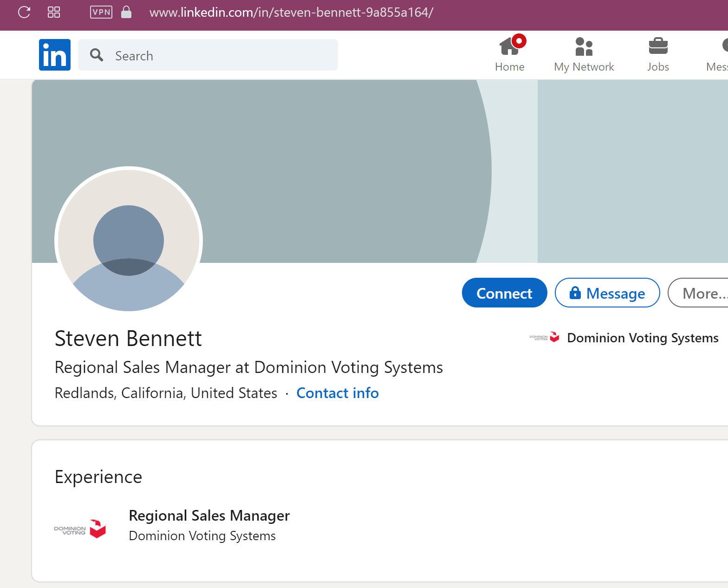Click Dominion Voting logo in Experience section
Screen dimensions: 728x588
click(x=80, y=529)
